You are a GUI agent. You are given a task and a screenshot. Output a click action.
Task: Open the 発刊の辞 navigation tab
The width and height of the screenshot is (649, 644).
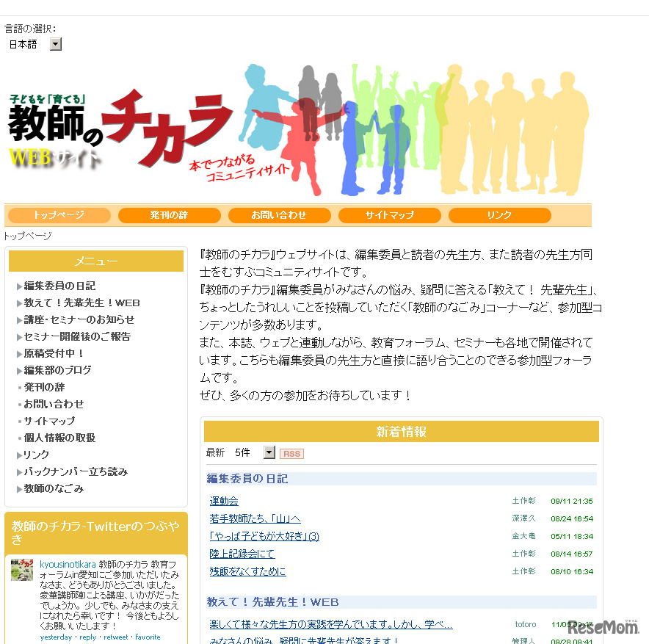tap(169, 215)
